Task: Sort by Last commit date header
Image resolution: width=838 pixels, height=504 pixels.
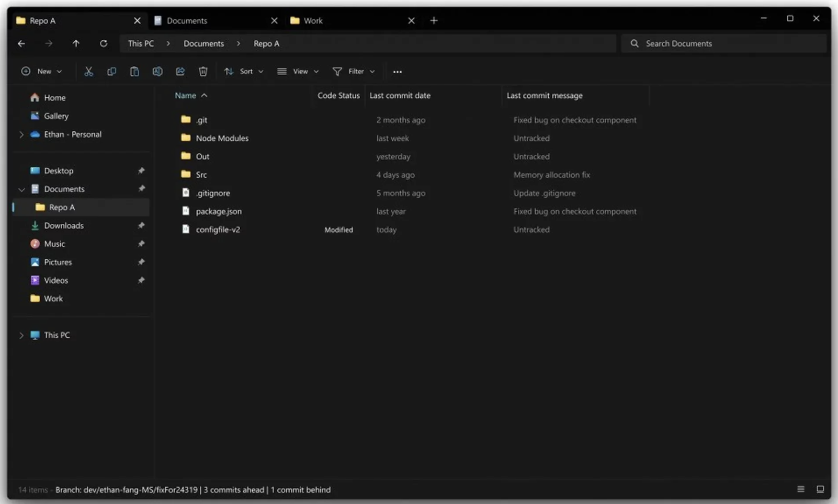Action: (x=400, y=96)
